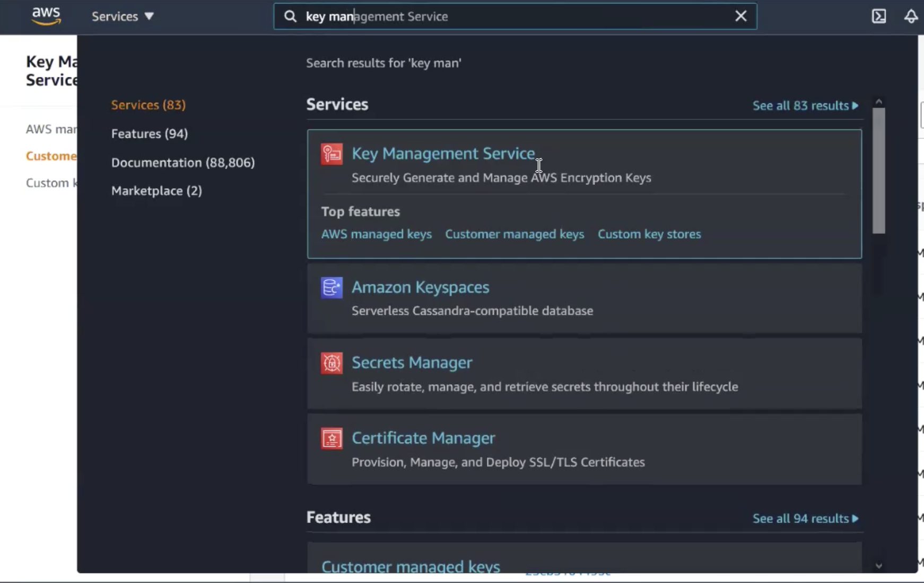Open See all 83 results for Services
The image size is (924, 583).
tap(805, 105)
